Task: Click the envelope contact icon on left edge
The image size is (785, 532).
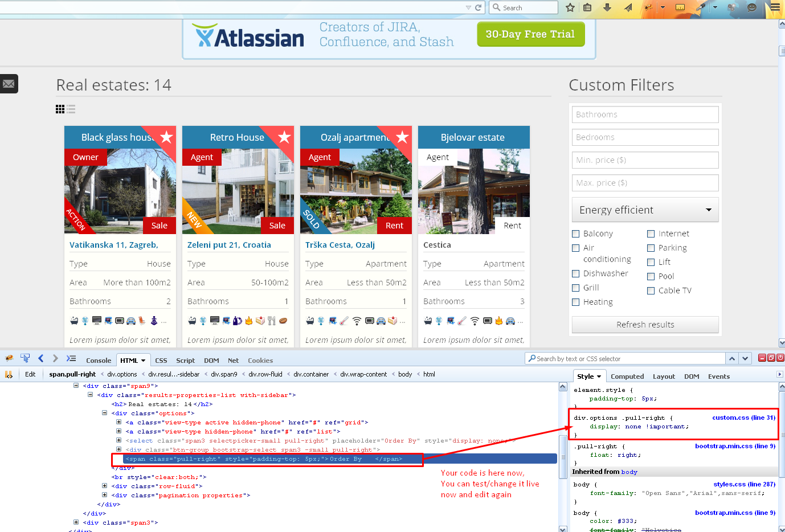Action: point(9,84)
